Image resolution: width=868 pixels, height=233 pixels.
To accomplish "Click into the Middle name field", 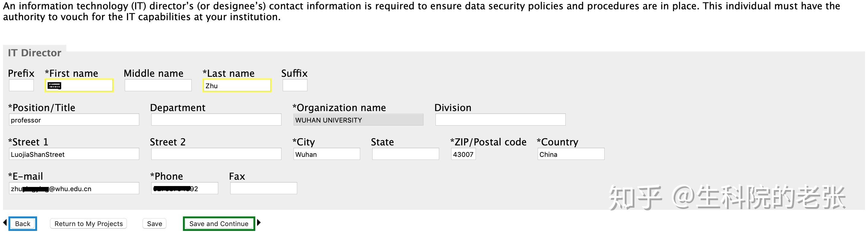I will pos(158,85).
